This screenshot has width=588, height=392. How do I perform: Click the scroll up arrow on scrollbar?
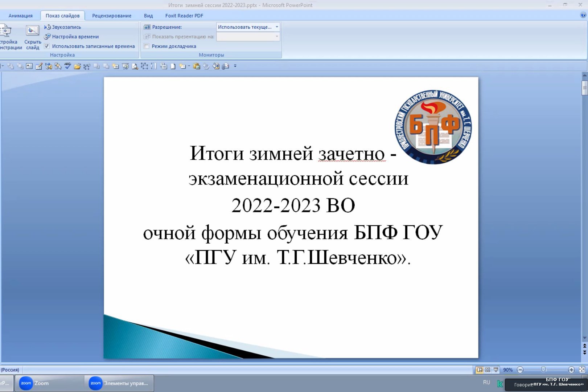click(584, 75)
